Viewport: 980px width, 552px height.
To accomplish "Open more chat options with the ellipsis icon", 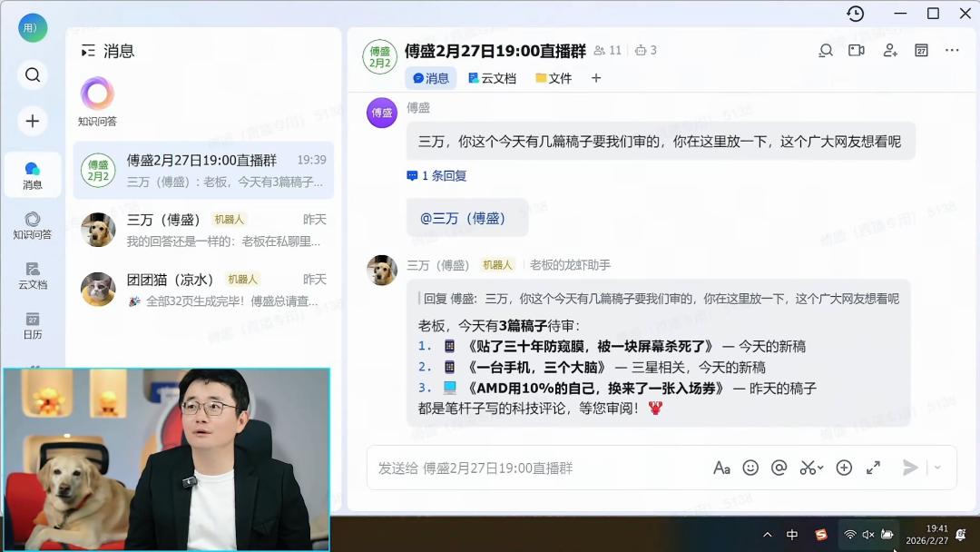I will click(952, 51).
